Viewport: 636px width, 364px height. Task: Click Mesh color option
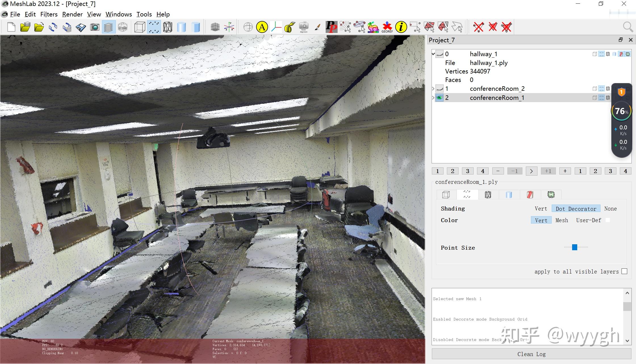[561, 220]
